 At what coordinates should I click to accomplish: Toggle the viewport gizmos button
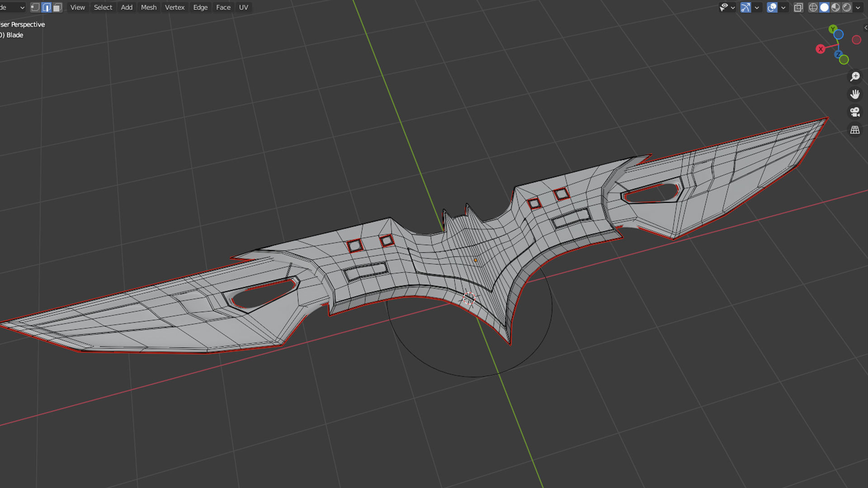click(745, 7)
